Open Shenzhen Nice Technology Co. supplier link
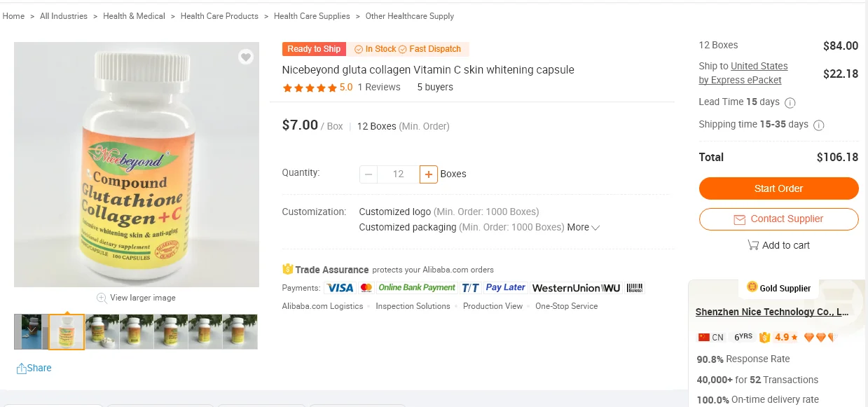868x407 pixels. coord(772,312)
